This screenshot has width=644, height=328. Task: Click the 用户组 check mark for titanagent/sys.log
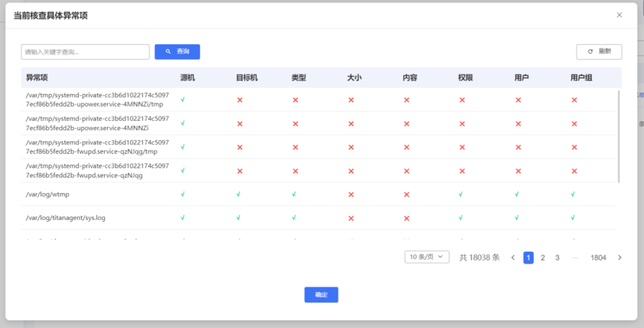click(x=572, y=217)
